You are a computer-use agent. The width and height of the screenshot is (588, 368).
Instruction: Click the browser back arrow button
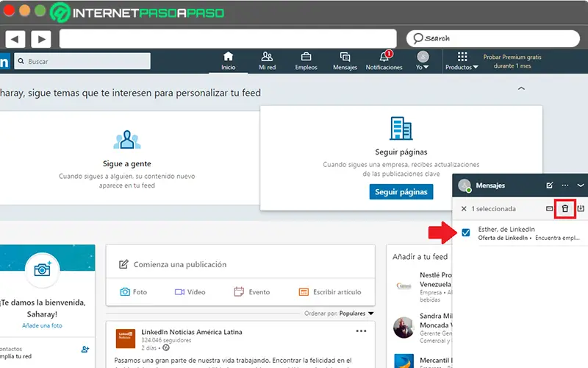click(15, 39)
